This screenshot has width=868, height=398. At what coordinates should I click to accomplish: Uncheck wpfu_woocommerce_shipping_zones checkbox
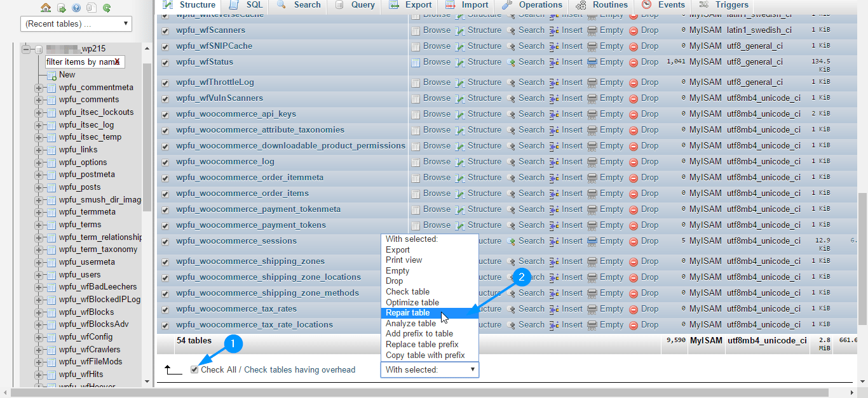click(165, 262)
